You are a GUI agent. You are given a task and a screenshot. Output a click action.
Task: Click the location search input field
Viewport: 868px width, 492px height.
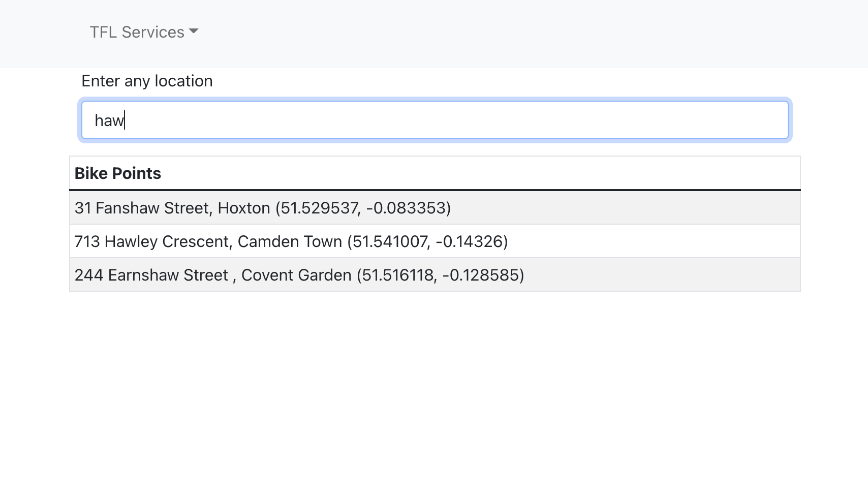pos(435,120)
